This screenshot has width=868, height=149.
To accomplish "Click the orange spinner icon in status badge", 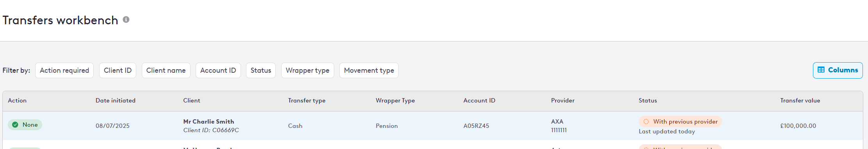I will pos(646,122).
